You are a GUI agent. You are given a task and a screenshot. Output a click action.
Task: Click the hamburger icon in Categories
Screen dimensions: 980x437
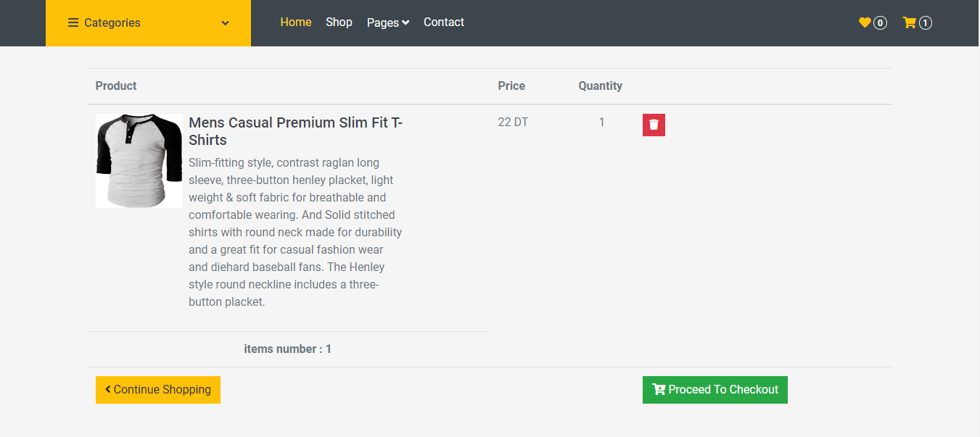(x=73, y=22)
